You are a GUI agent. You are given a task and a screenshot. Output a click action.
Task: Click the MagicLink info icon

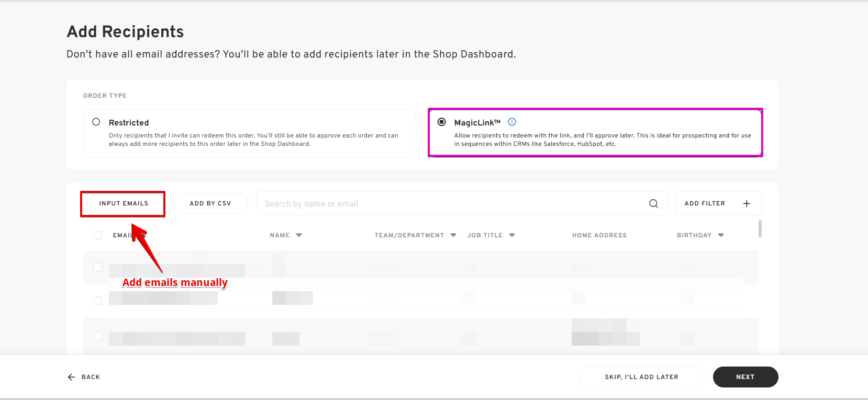(x=512, y=122)
